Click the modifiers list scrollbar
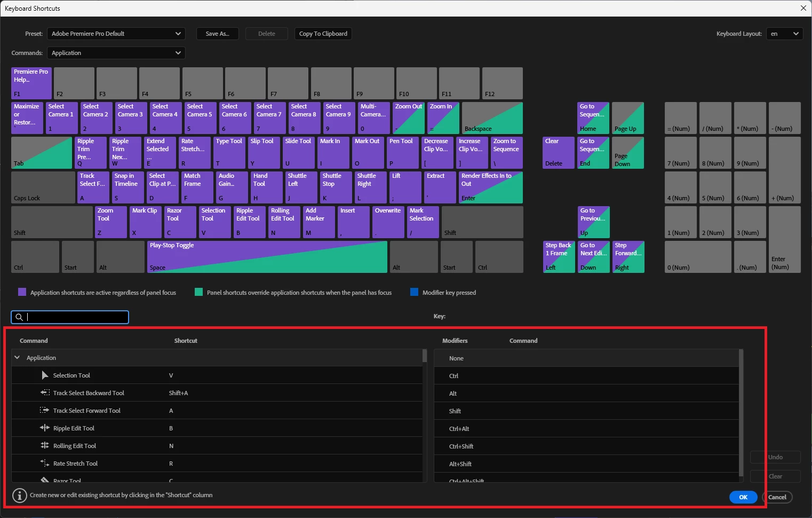The width and height of the screenshot is (812, 518). [741, 412]
